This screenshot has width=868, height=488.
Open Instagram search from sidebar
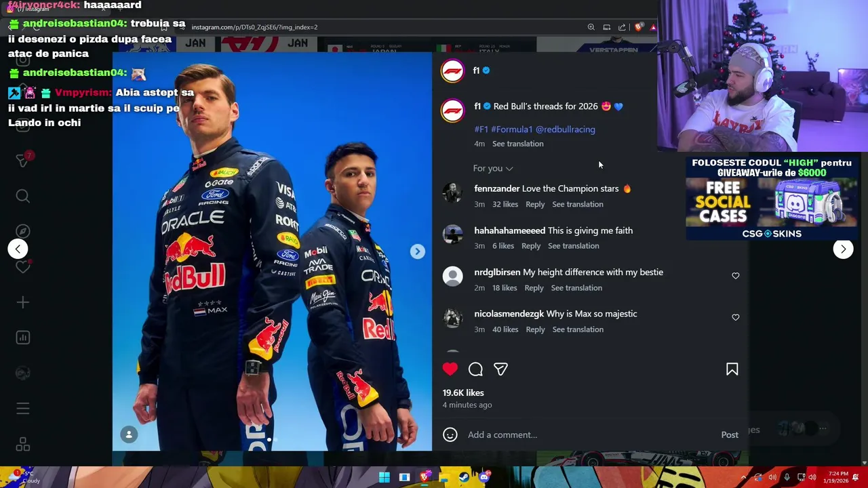pyautogui.click(x=22, y=196)
